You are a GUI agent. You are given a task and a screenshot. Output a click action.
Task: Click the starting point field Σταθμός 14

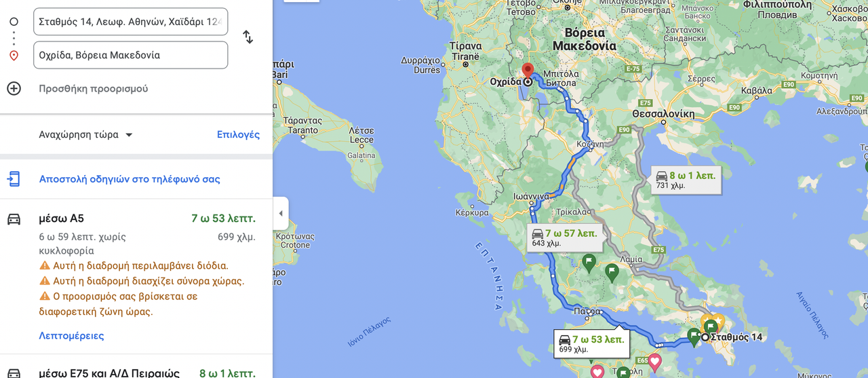pos(130,21)
